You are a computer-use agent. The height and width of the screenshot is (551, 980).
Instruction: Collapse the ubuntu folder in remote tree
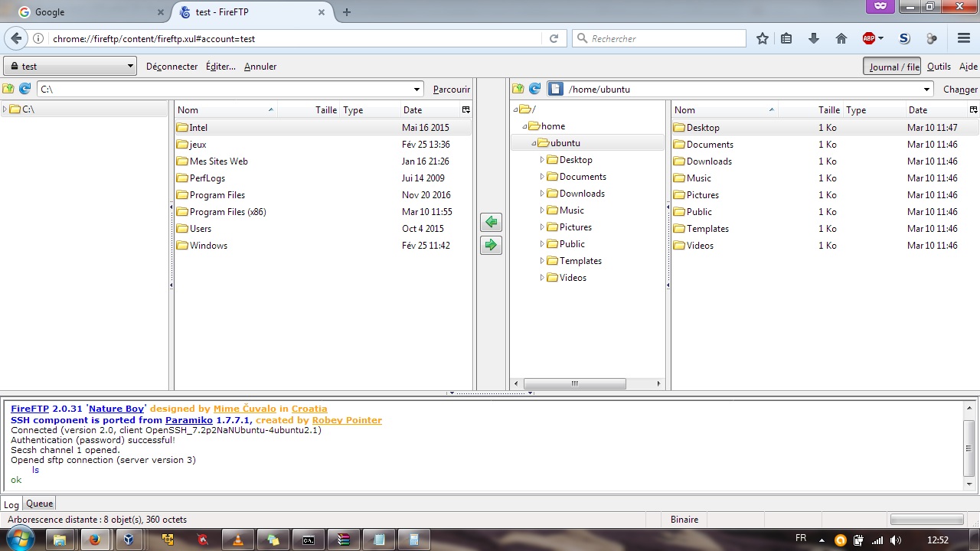click(534, 143)
